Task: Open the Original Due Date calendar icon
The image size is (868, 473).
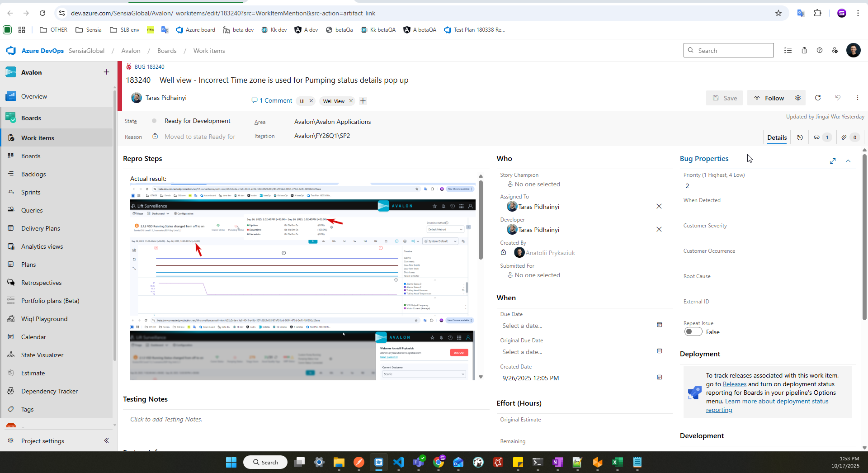Action: [x=660, y=351]
